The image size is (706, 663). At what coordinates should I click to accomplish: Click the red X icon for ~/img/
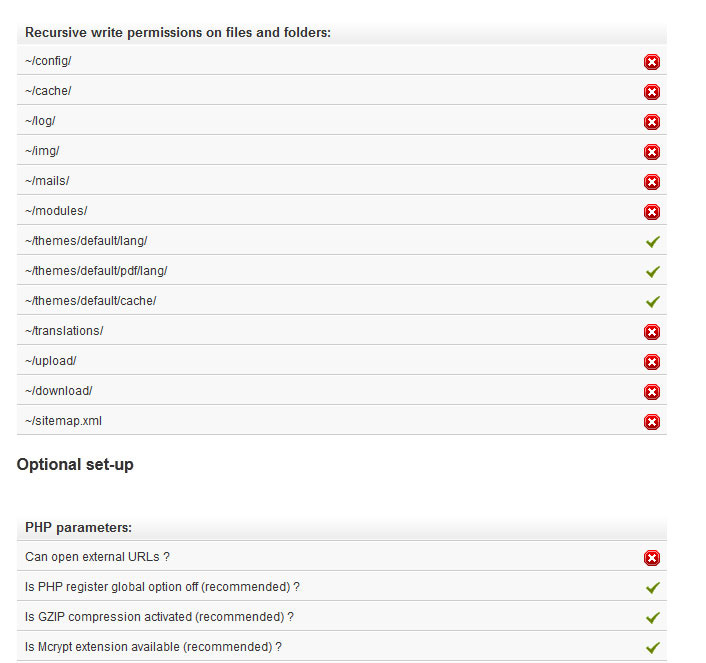[652, 152]
